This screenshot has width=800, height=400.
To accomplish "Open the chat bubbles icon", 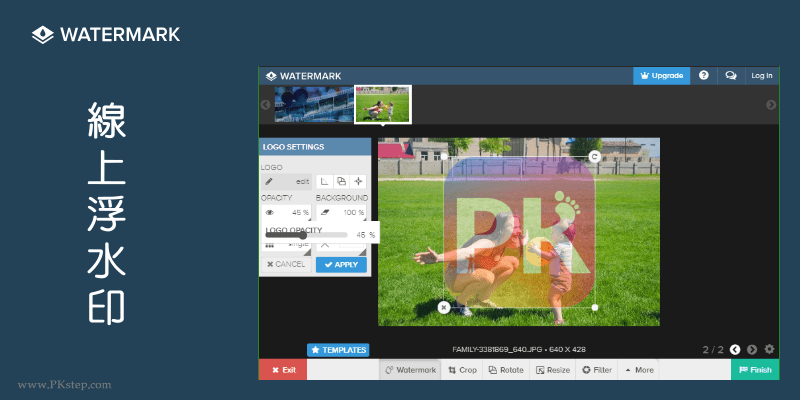I will (731, 76).
